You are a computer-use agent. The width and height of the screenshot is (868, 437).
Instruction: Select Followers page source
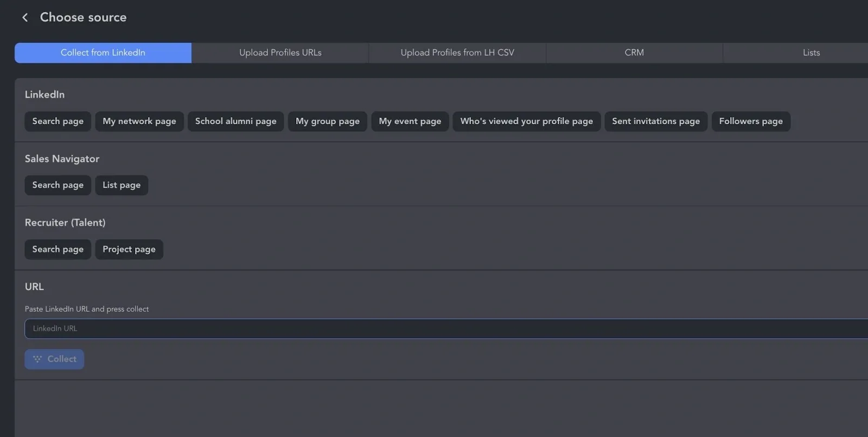pos(751,121)
